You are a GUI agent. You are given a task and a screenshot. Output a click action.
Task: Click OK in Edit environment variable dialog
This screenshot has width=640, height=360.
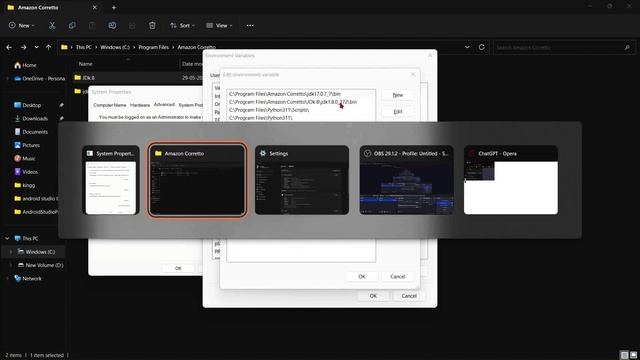click(362, 276)
